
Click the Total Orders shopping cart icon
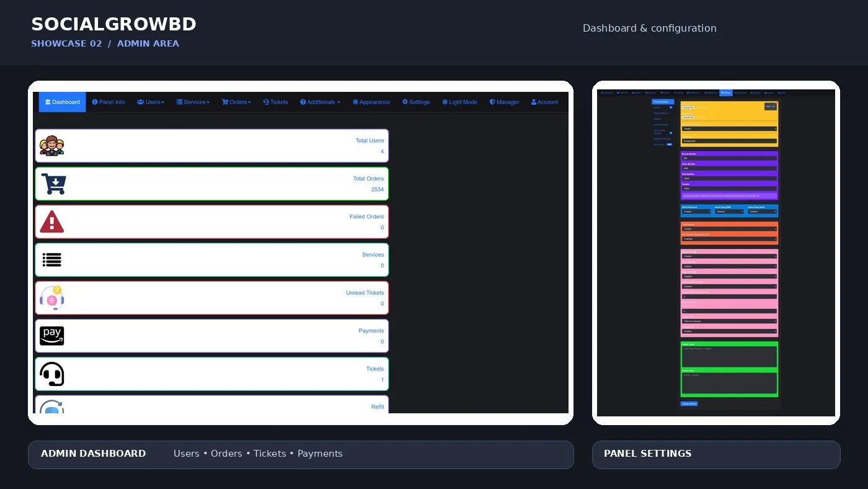(x=53, y=184)
